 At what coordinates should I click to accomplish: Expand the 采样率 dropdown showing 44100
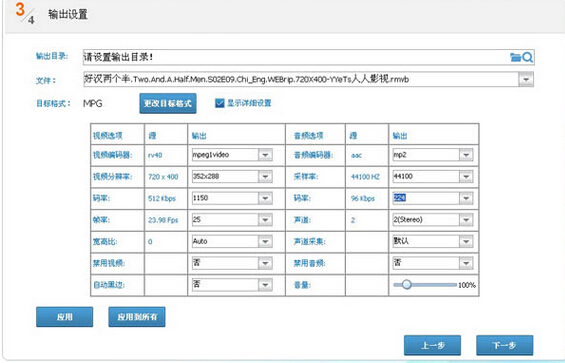pyautogui.click(x=466, y=176)
